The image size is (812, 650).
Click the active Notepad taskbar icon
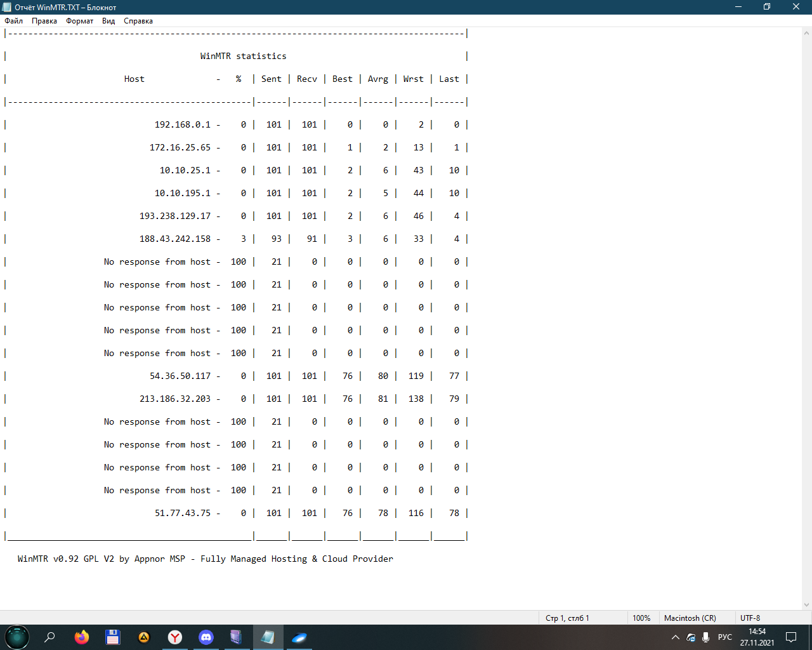click(268, 637)
